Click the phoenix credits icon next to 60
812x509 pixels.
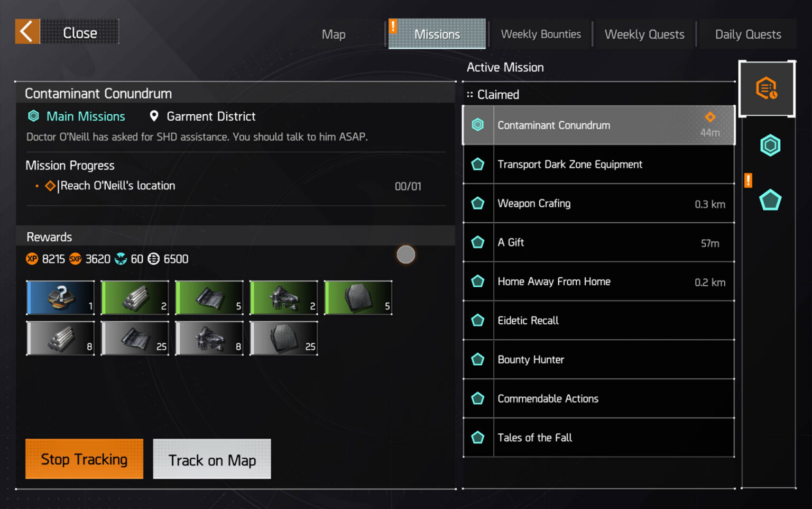click(x=122, y=259)
